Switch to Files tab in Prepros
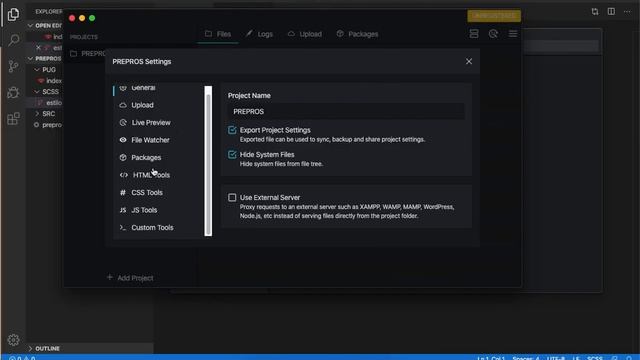Screen dimensions: 640x360 (218, 34)
